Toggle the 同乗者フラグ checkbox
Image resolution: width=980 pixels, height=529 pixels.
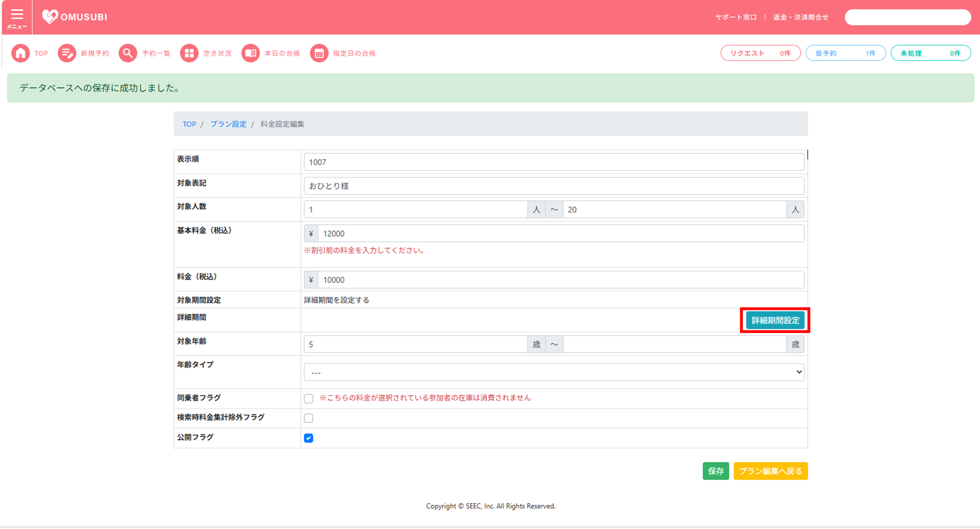308,399
